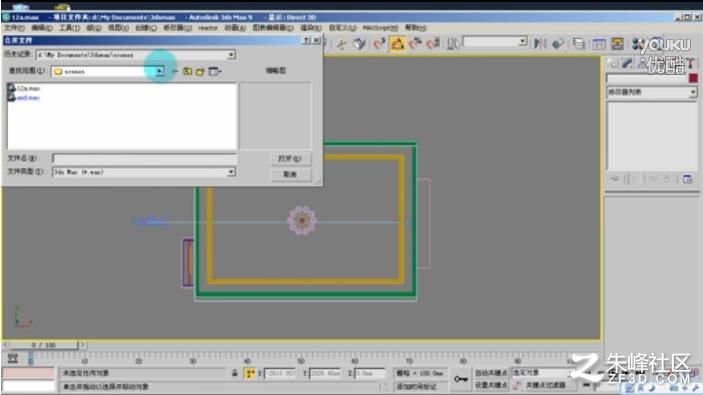Open the Layer Manager icon
Viewport: 703px width, 395px height.
tap(579, 43)
